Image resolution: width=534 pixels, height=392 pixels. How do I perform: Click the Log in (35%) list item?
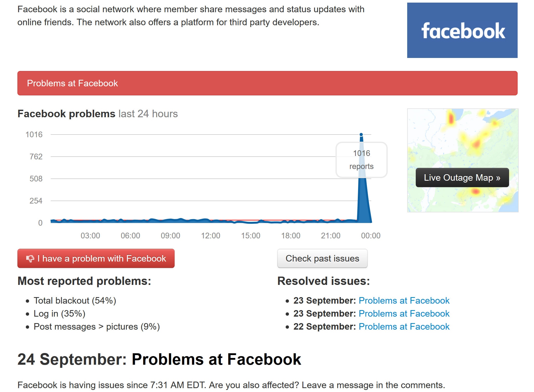click(60, 313)
